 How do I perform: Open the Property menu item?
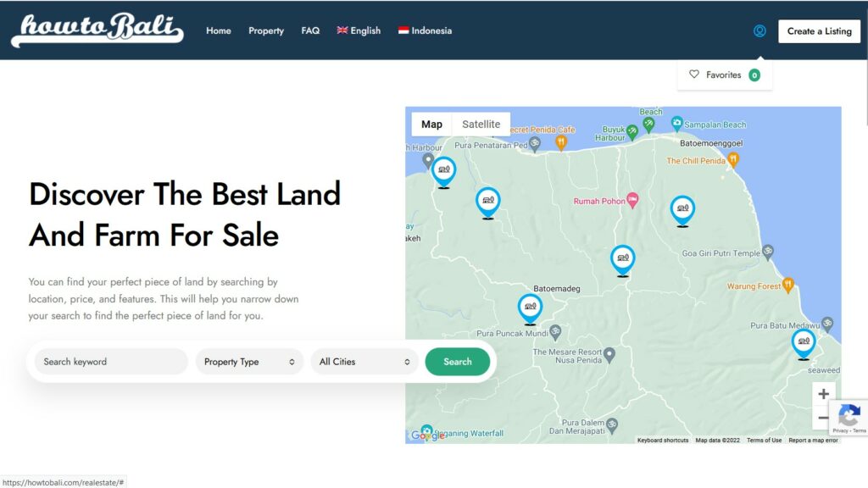pos(266,31)
